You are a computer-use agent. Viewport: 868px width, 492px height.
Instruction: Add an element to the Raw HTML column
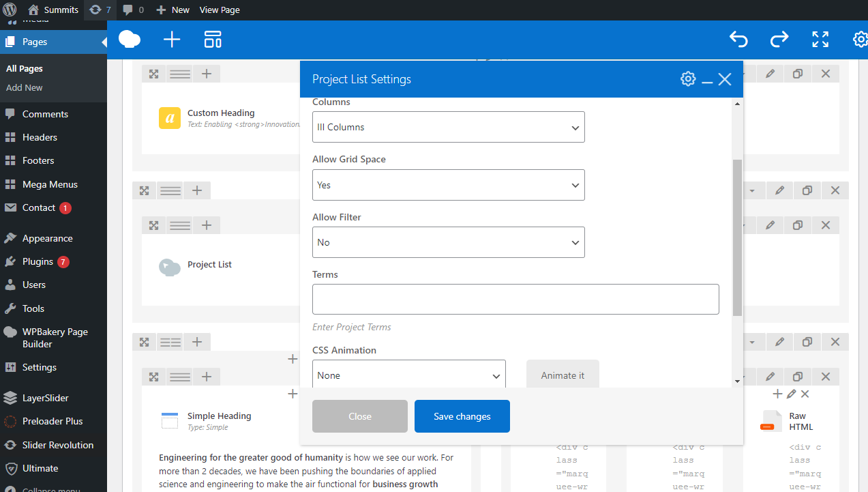click(777, 394)
